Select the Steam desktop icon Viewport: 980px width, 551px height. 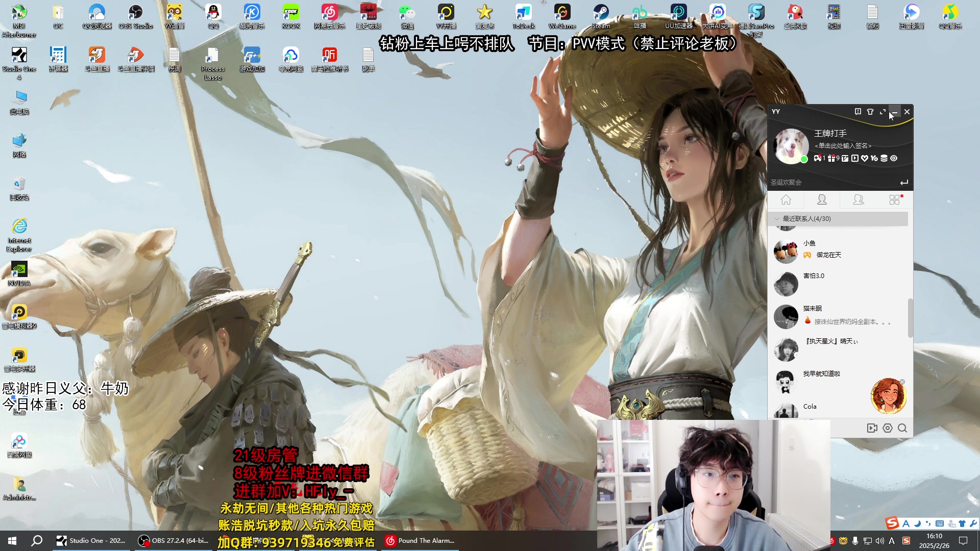(x=601, y=16)
